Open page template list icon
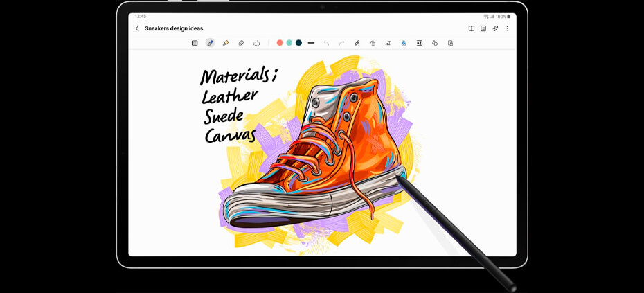Image resolution: width=644 pixels, height=293 pixels. click(x=483, y=28)
